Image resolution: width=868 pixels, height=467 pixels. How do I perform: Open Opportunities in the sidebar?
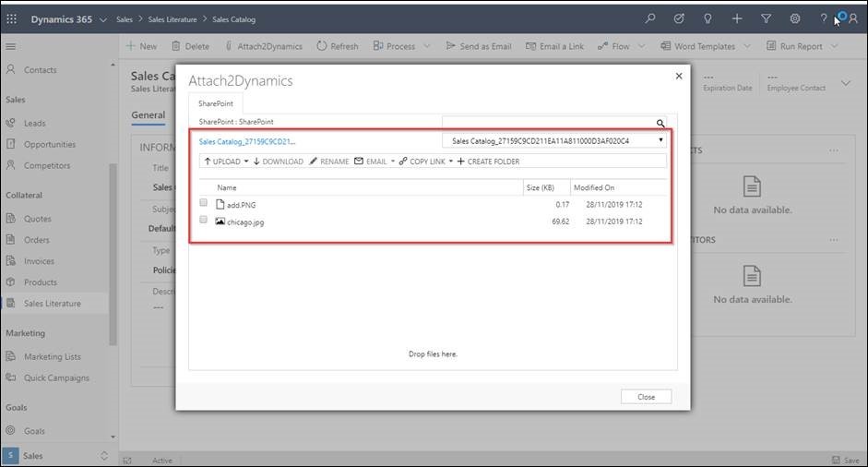49,144
